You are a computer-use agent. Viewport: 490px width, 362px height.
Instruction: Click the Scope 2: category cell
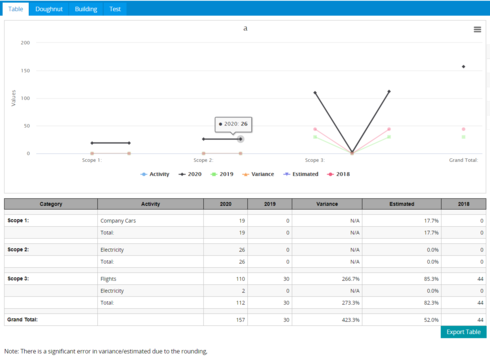(x=51, y=250)
